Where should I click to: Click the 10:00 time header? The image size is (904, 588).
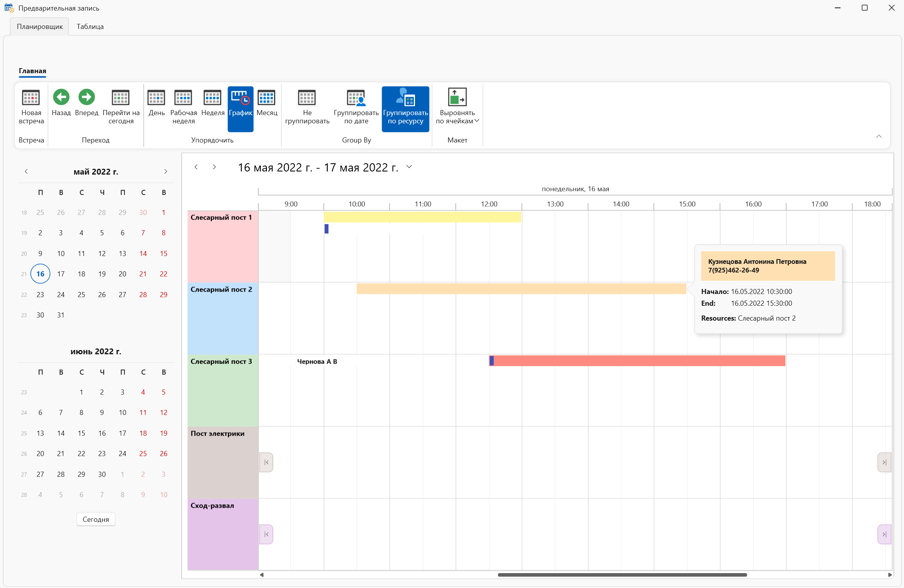[x=357, y=204]
